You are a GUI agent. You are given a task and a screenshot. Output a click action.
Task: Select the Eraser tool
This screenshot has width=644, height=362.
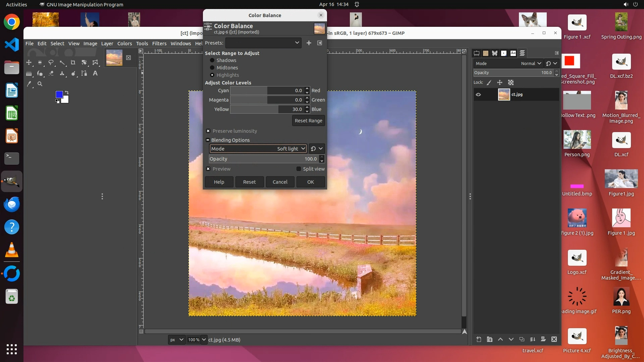(51, 73)
